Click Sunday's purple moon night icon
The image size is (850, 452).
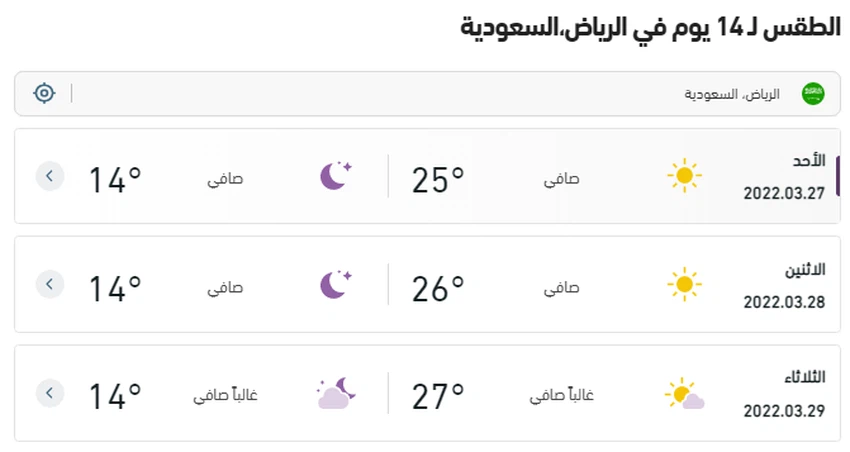(x=336, y=176)
